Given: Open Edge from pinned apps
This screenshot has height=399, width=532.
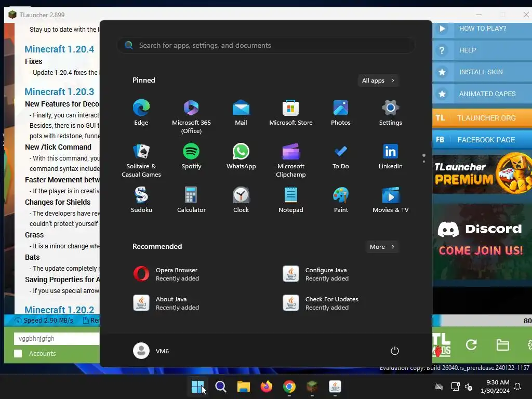Looking at the screenshot, I should pos(141,113).
